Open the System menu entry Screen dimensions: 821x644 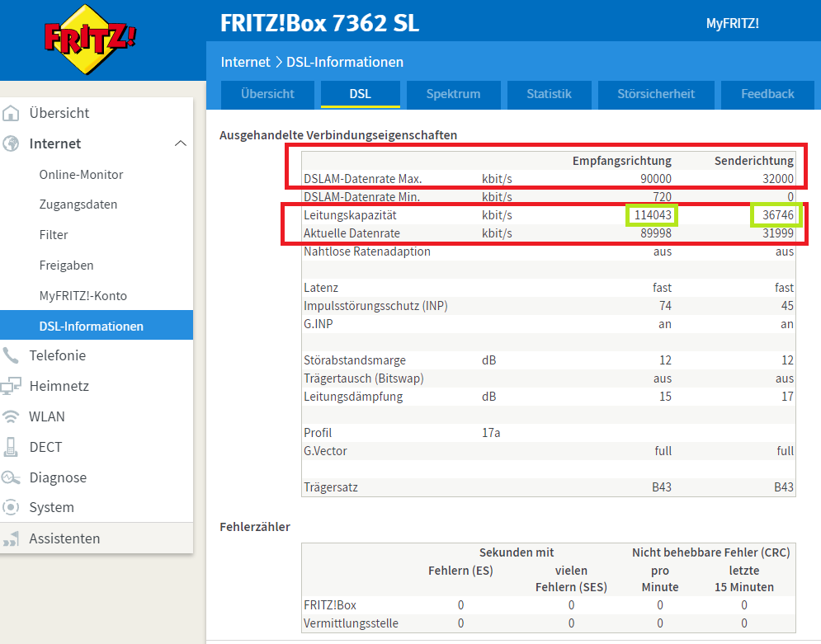pyautogui.click(x=52, y=507)
